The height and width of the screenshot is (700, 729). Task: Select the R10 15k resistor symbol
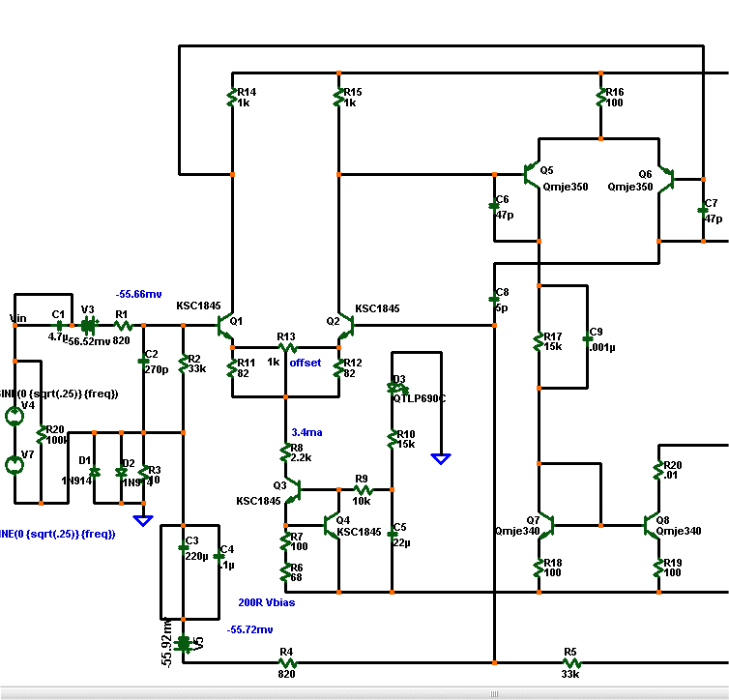coord(392,439)
